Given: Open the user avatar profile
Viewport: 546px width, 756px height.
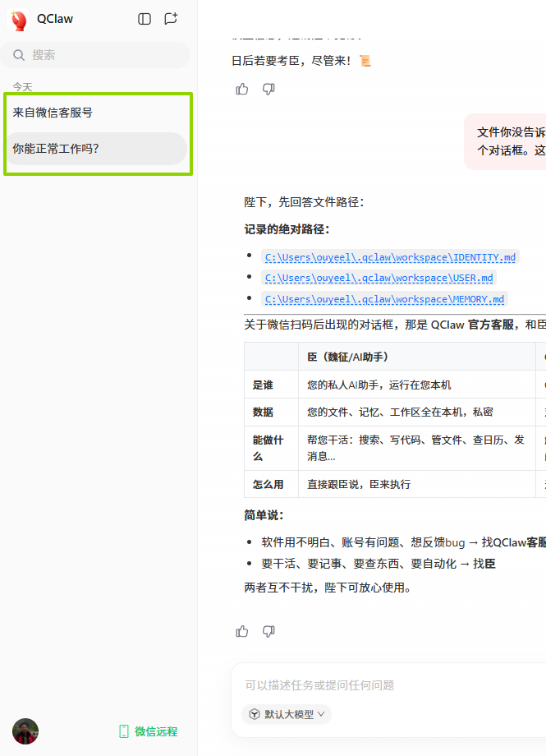Looking at the screenshot, I should tap(25, 731).
